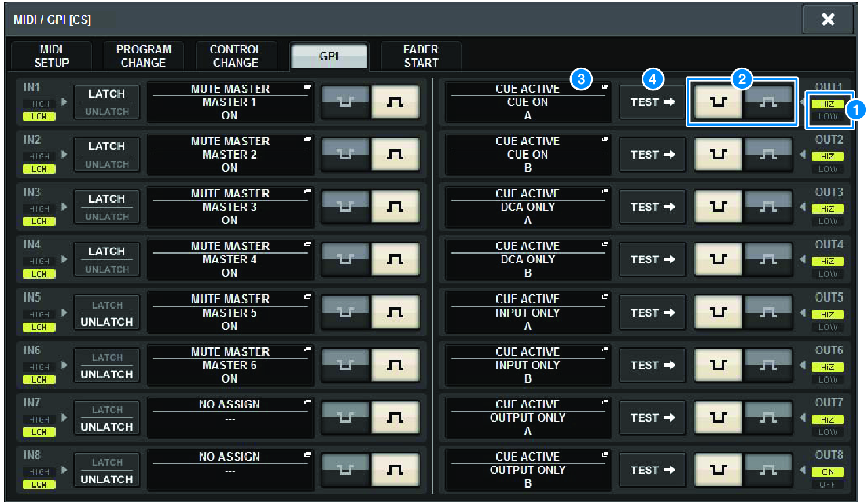Open CUE ACTIVE DCA ONLY A assignment

pyautogui.click(x=527, y=207)
